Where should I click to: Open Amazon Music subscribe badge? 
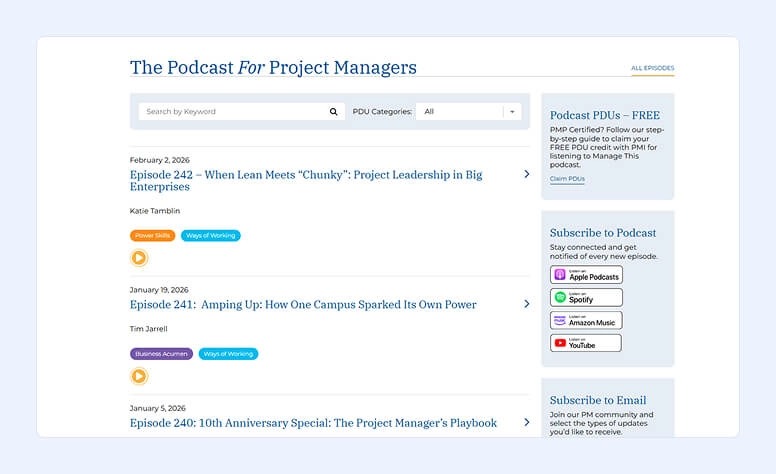[x=586, y=321]
